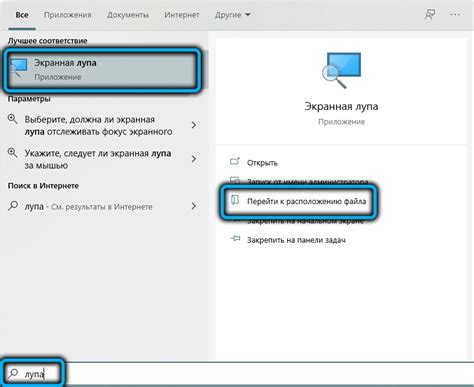Expand arrow for лупа internet results
Image resolution: width=474 pixels, height=387 pixels.
click(x=194, y=206)
